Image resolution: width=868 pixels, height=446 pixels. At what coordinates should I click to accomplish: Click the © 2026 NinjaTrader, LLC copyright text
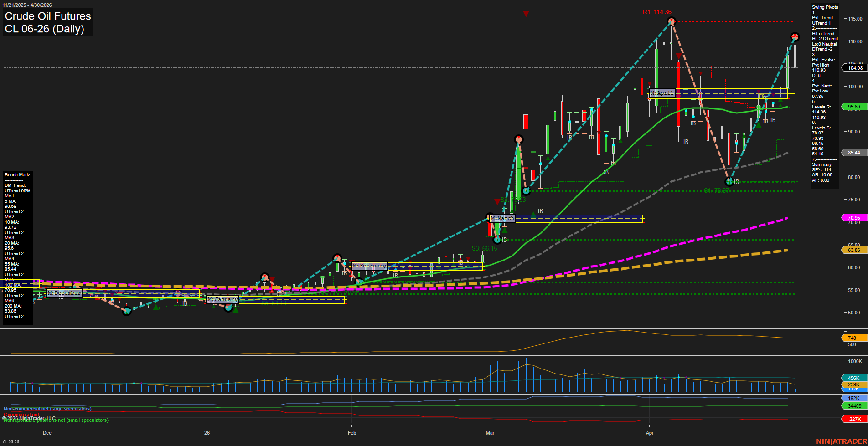click(29, 418)
